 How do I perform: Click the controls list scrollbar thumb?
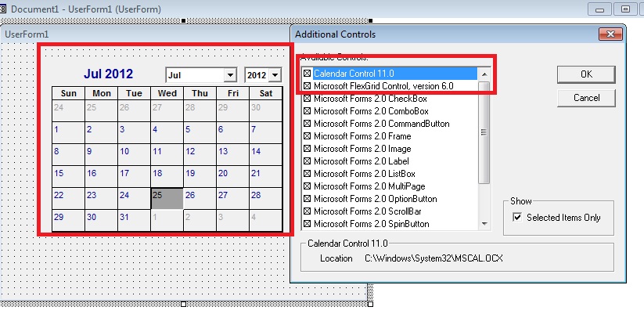(484, 132)
